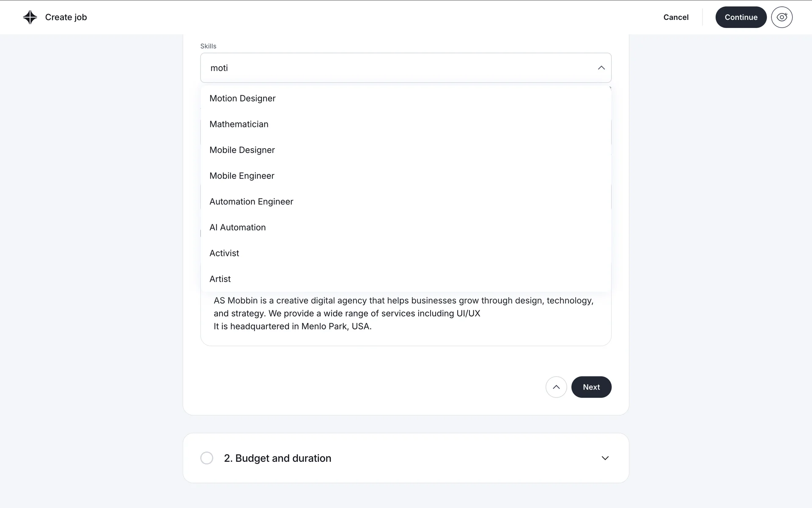Choose Automation Engineer skill
The width and height of the screenshot is (812, 508).
[251, 202]
